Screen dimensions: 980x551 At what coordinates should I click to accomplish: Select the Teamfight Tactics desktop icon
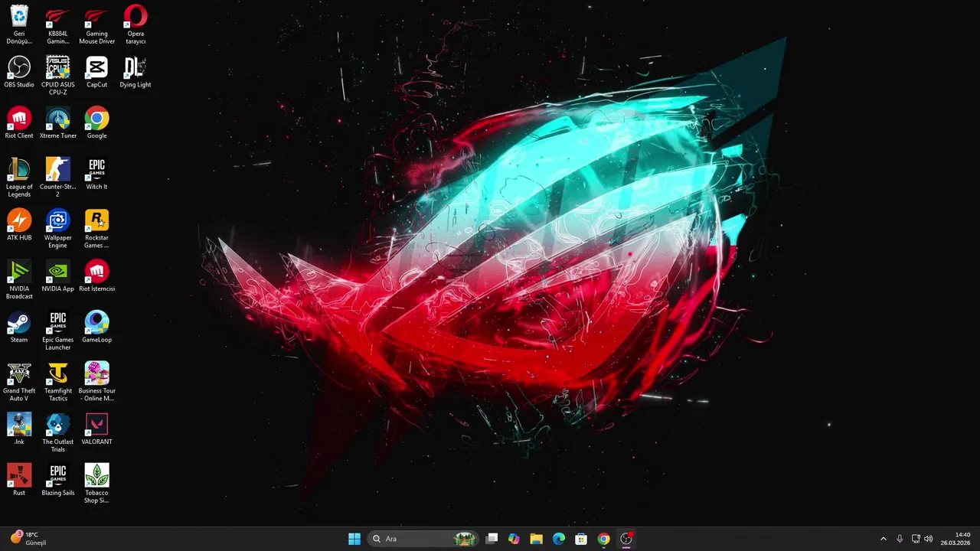coord(58,382)
